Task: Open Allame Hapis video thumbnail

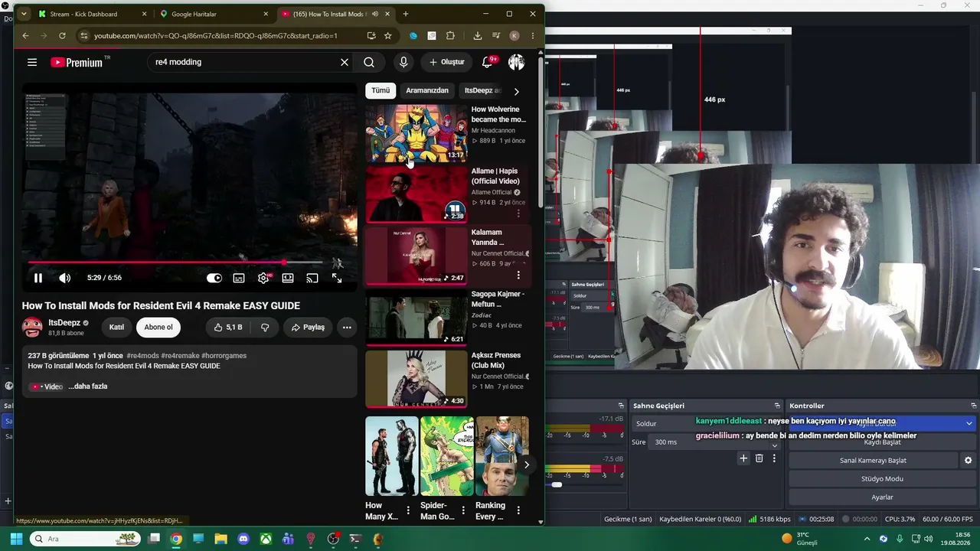Action: (x=416, y=194)
